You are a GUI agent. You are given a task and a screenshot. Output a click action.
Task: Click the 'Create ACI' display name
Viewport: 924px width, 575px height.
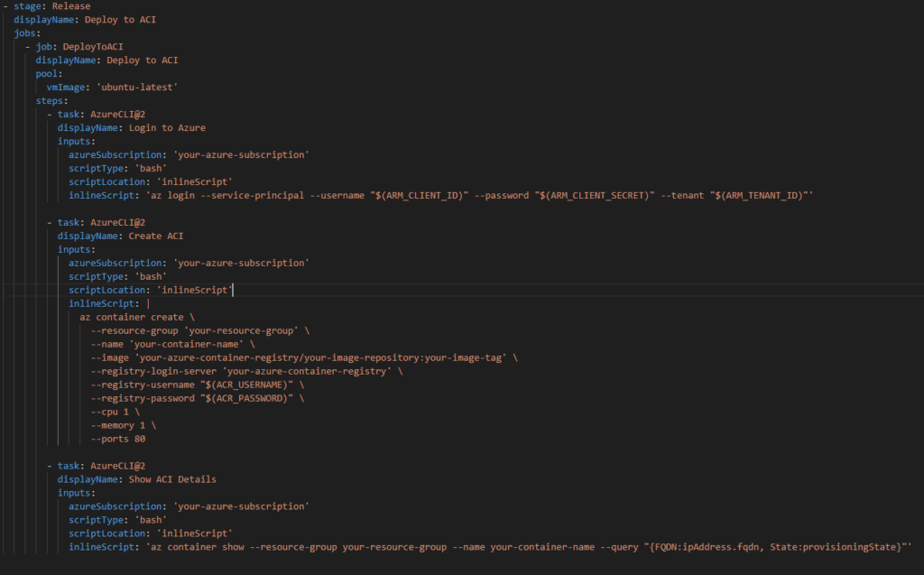(x=156, y=236)
